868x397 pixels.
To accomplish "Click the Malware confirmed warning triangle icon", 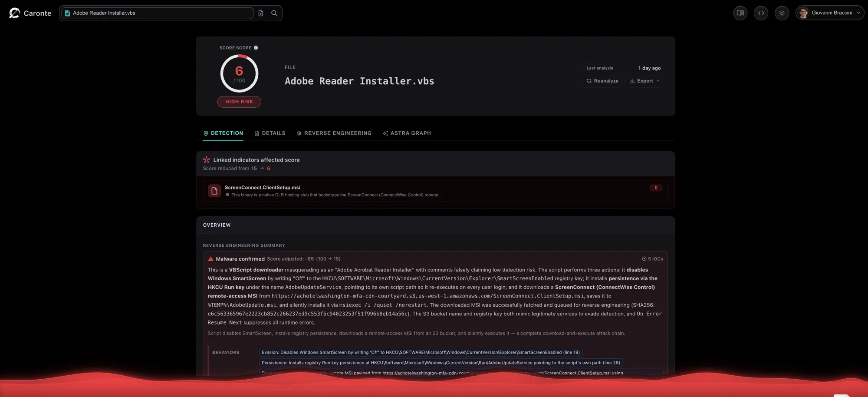I will coord(210,259).
